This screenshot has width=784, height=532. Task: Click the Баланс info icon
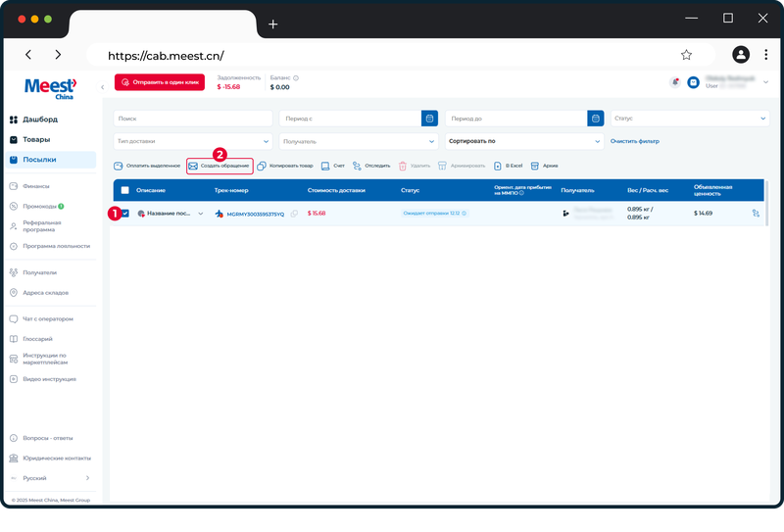296,78
